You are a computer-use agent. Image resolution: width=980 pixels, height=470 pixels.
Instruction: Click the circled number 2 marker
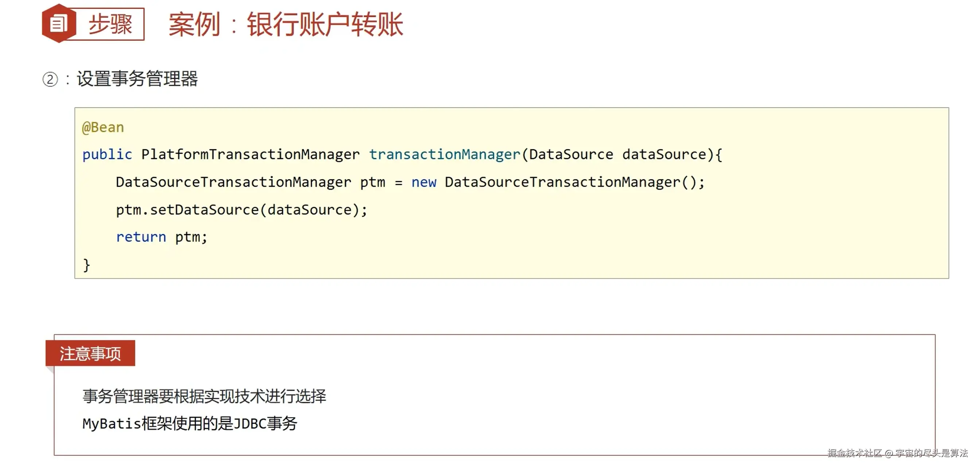(x=50, y=79)
